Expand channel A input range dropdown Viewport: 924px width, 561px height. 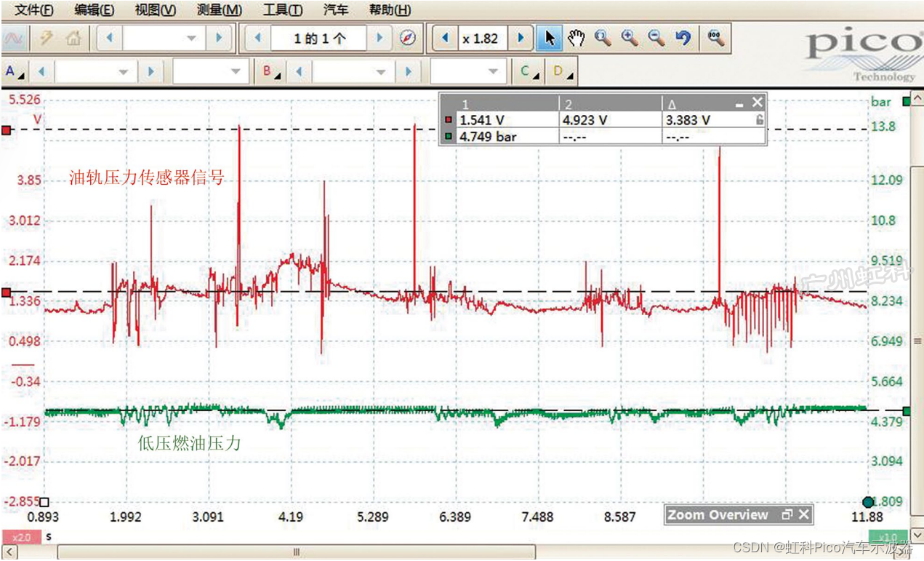(124, 71)
